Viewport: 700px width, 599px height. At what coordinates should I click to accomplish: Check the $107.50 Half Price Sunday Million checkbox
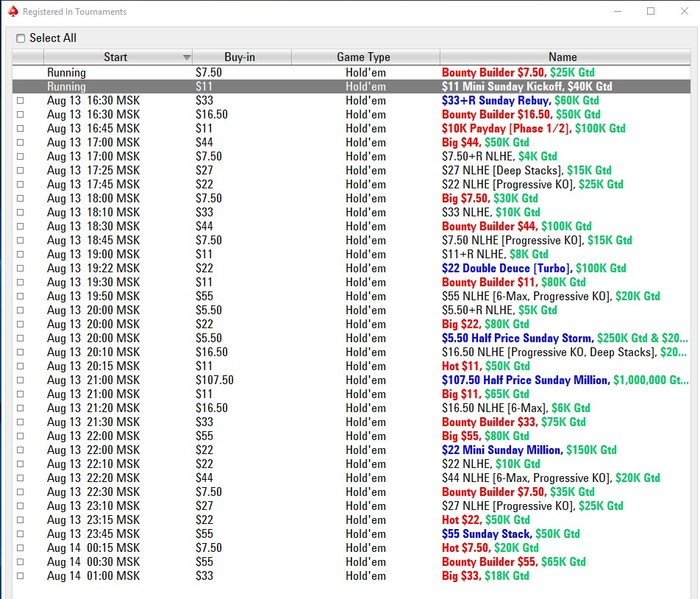click(21, 380)
